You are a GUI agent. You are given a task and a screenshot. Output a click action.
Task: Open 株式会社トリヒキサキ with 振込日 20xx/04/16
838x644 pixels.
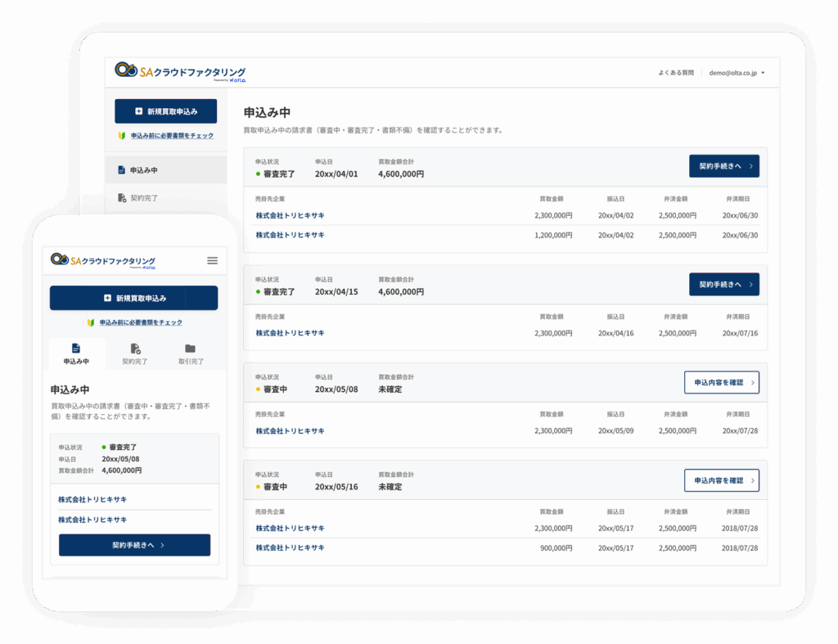coord(291,333)
